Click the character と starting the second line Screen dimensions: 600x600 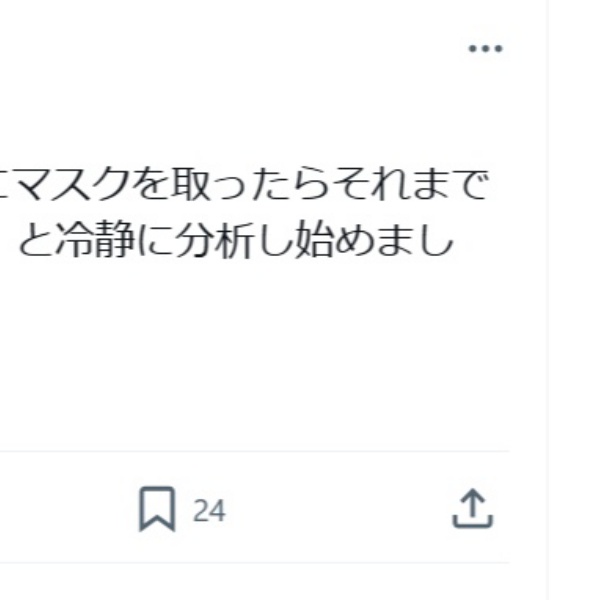coord(37,243)
